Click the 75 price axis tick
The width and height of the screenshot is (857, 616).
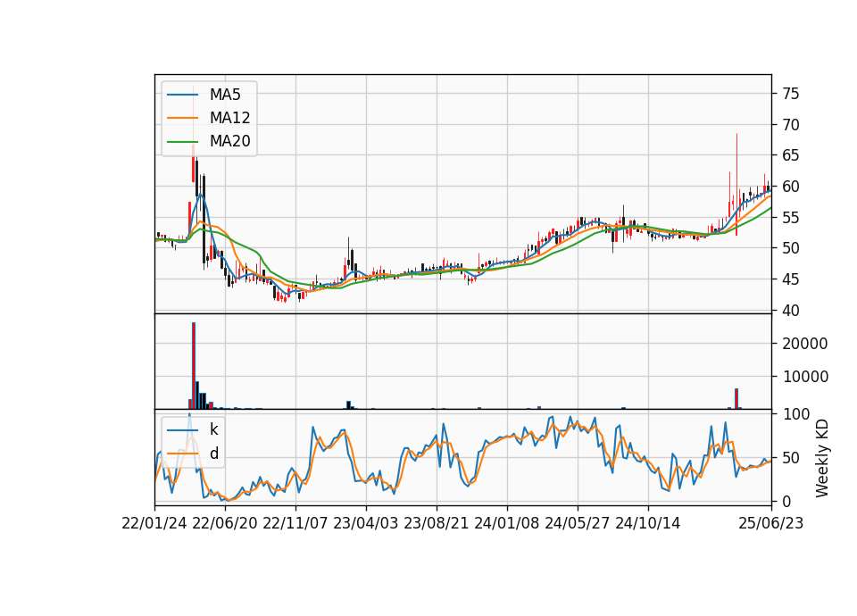pos(790,94)
